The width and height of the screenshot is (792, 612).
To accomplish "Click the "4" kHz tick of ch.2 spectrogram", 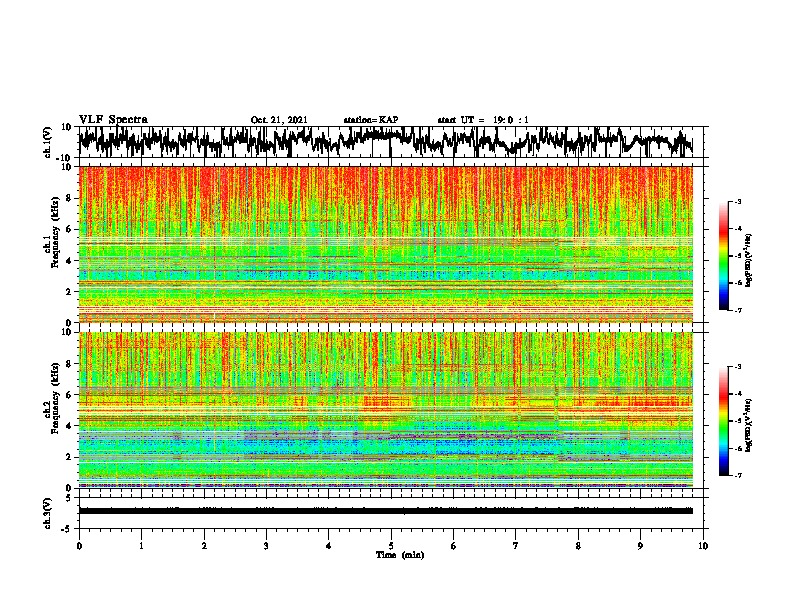I will click(69, 426).
